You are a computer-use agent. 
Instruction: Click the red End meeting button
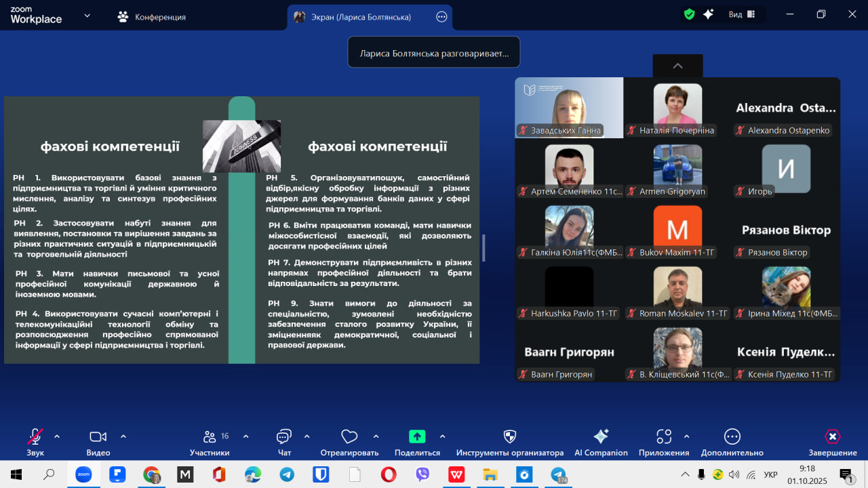(x=832, y=436)
